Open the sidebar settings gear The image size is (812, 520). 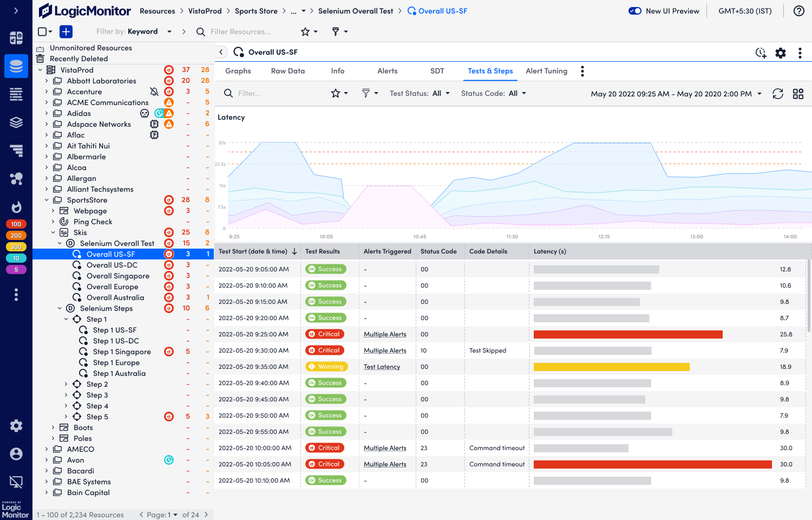16,426
